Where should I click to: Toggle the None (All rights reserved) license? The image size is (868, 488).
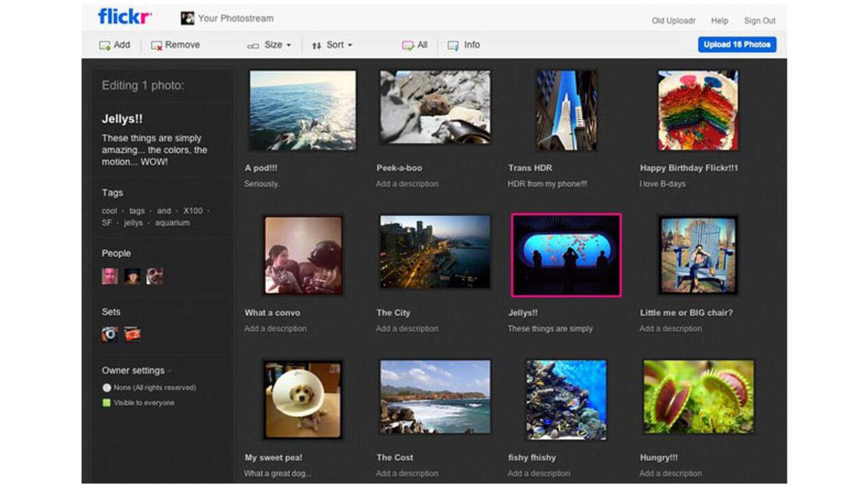point(106,388)
